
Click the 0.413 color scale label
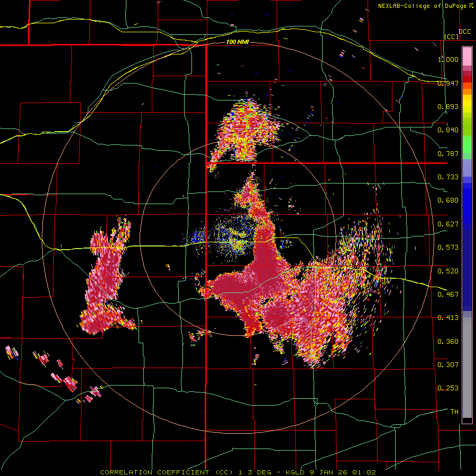(448, 318)
